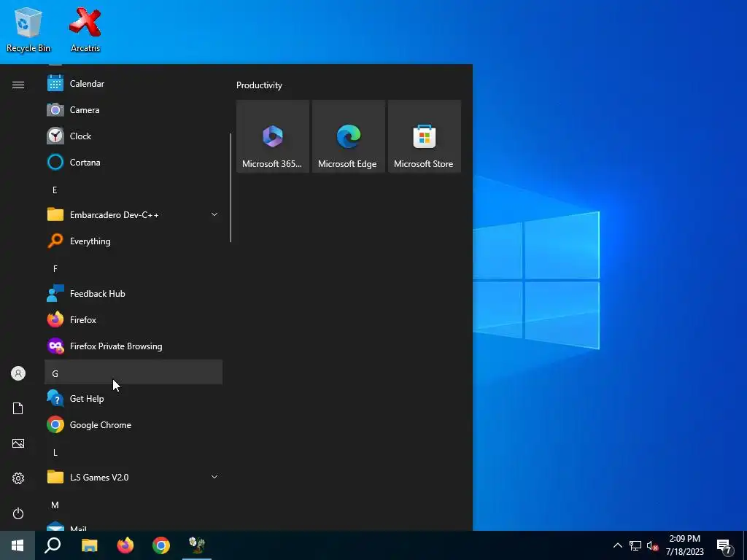Open Firefox from the taskbar
The width and height of the screenshot is (747, 560).
pyautogui.click(x=125, y=545)
